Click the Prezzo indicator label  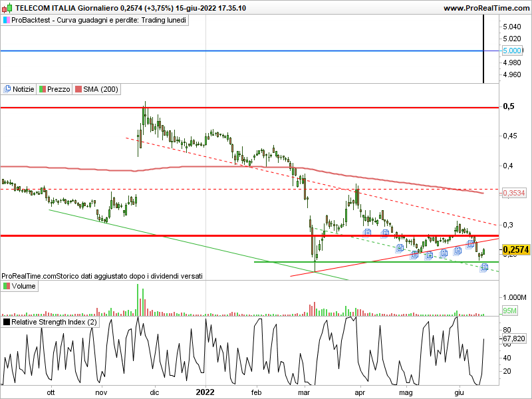(x=59, y=89)
